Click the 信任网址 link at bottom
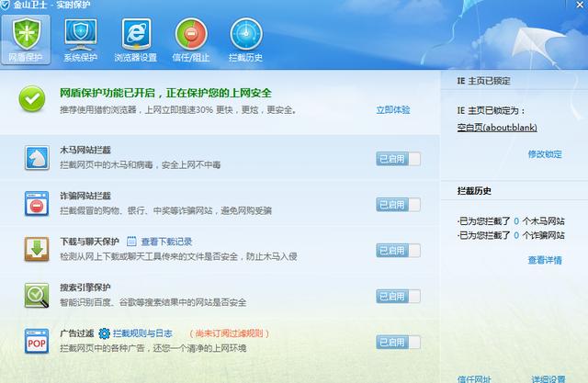 pos(474,378)
